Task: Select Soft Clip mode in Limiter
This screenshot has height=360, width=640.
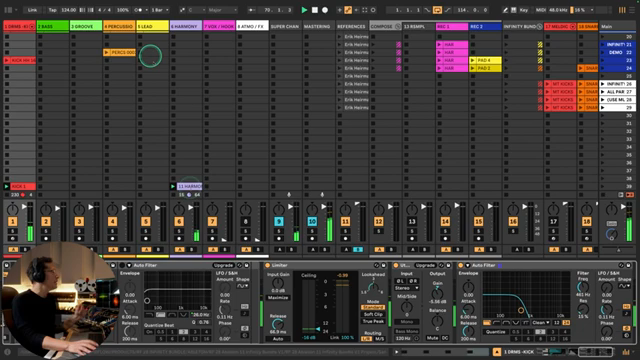Action: [x=373, y=314]
